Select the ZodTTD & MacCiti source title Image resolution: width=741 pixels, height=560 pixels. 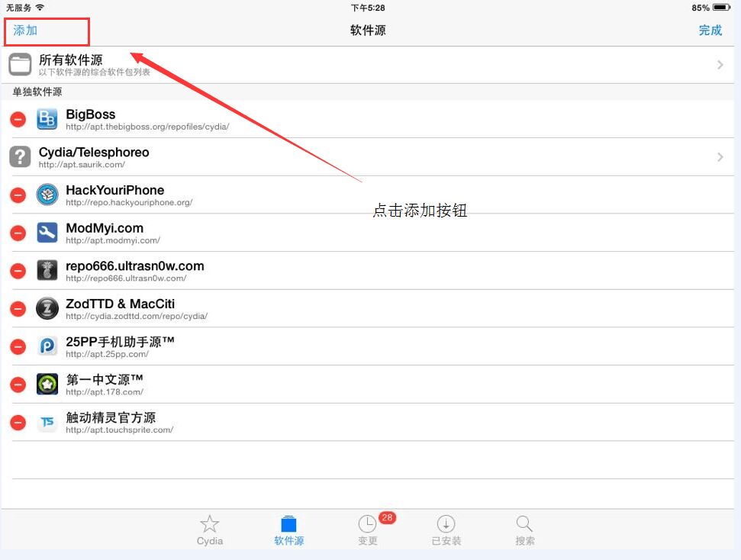[x=120, y=304]
